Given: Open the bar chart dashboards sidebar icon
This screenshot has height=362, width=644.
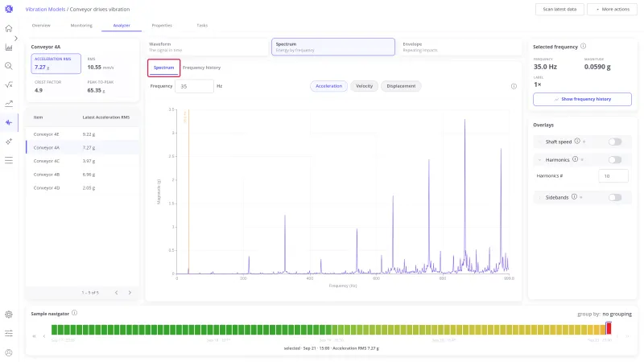Looking at the screenshot, I should click(9, 47).
